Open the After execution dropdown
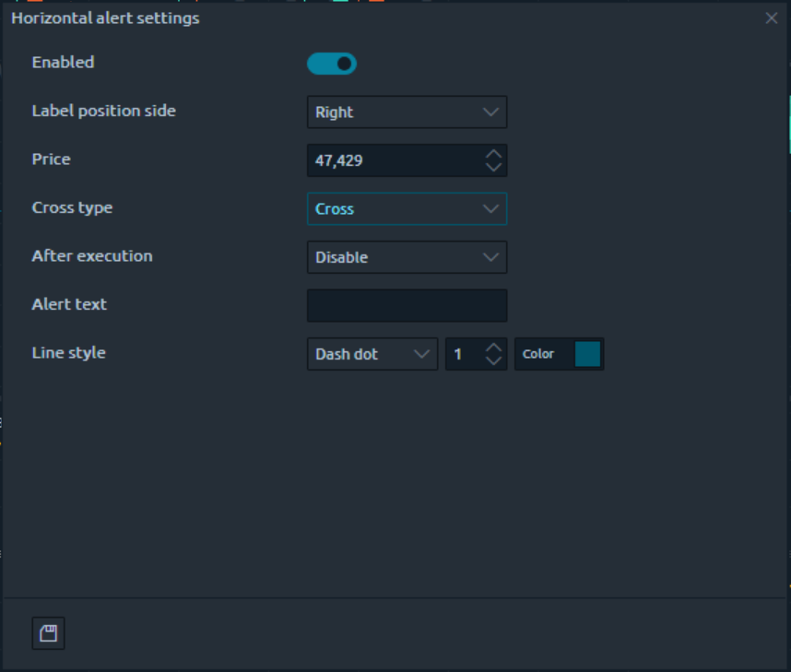 pyautogui.click(x=407, y=257)
